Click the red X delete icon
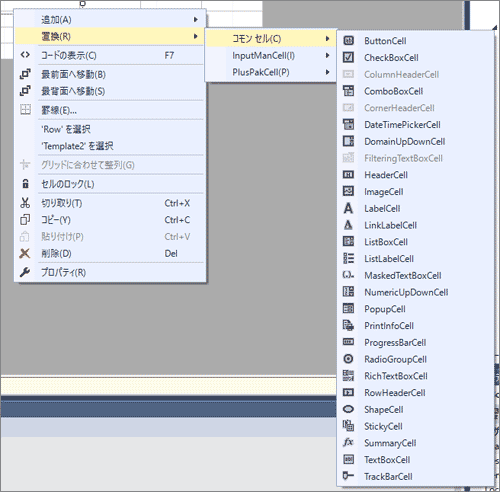The image size is (500, 492). [25, 253]
